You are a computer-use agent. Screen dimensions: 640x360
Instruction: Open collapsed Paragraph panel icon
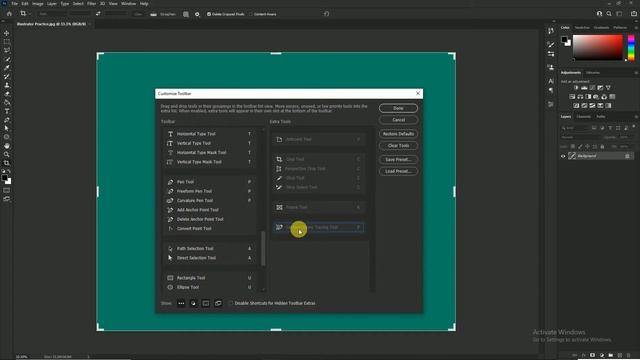pyautogui.click(x=551, y=90)
